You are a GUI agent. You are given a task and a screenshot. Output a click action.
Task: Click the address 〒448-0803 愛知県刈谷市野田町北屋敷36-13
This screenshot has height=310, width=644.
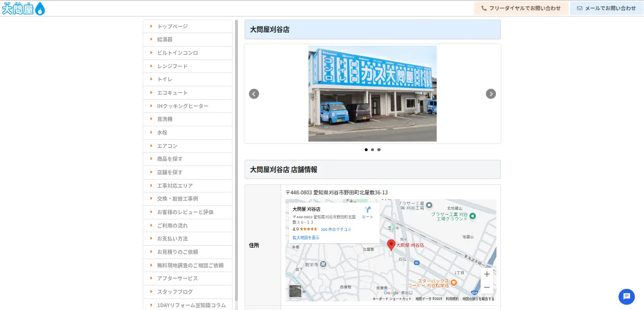click(x=336, y=192)
